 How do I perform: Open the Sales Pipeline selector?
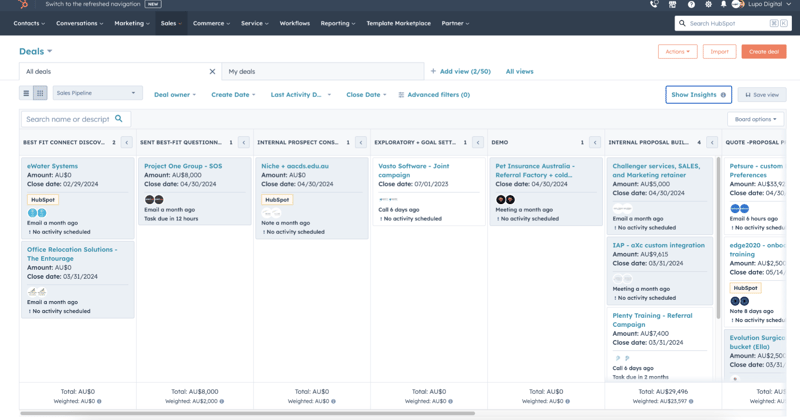(97, 93)
